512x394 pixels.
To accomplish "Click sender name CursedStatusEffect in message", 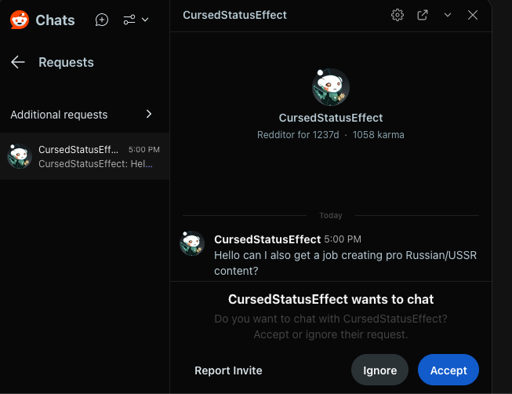I will click(x=267, y=239).
